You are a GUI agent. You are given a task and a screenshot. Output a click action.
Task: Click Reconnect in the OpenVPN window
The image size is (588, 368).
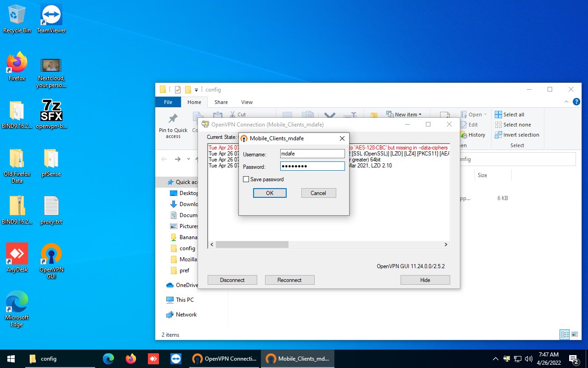tap(289, 280)
